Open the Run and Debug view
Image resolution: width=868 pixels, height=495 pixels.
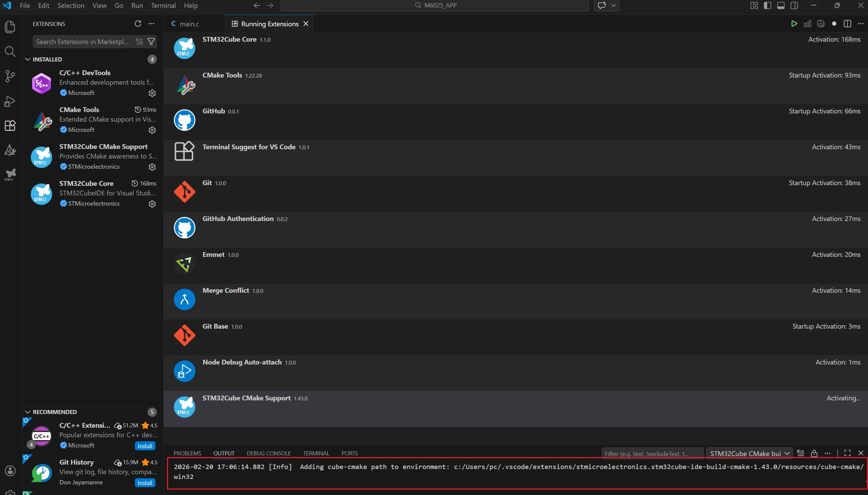(10, 101)
